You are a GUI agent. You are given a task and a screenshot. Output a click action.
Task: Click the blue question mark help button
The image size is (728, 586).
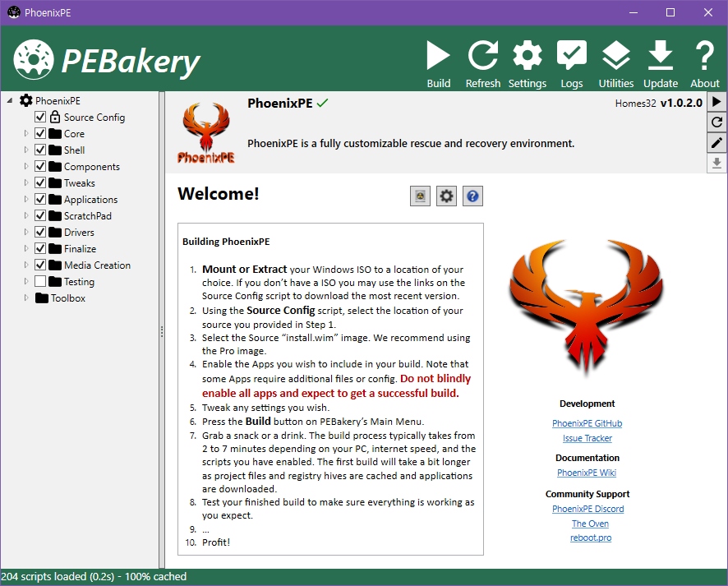click(472, 196)
